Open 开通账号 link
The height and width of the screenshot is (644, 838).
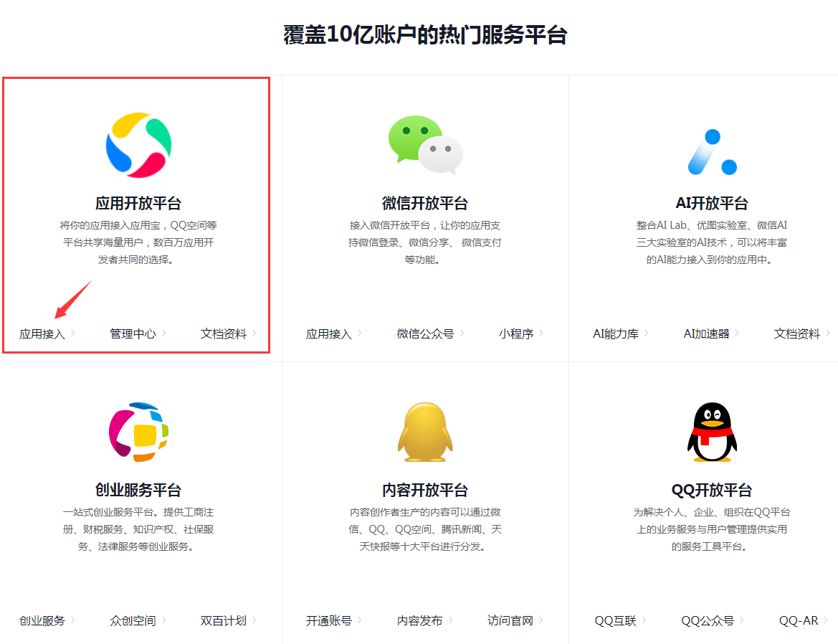click(329, 620)
